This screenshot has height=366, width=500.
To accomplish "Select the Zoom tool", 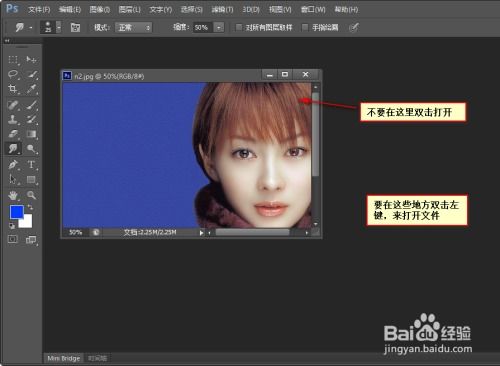I will point(31,195).
